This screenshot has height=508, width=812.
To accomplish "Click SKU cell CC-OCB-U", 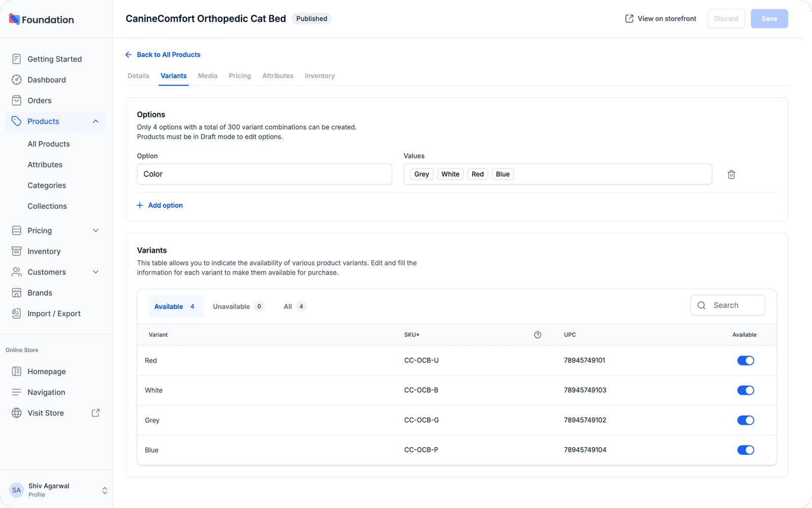I will click(421, 361).
